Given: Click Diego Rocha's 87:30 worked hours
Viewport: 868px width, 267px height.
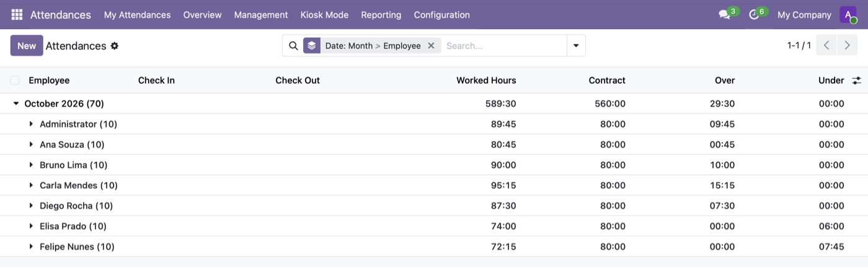Looking at the screenshot, I should 503,206.
